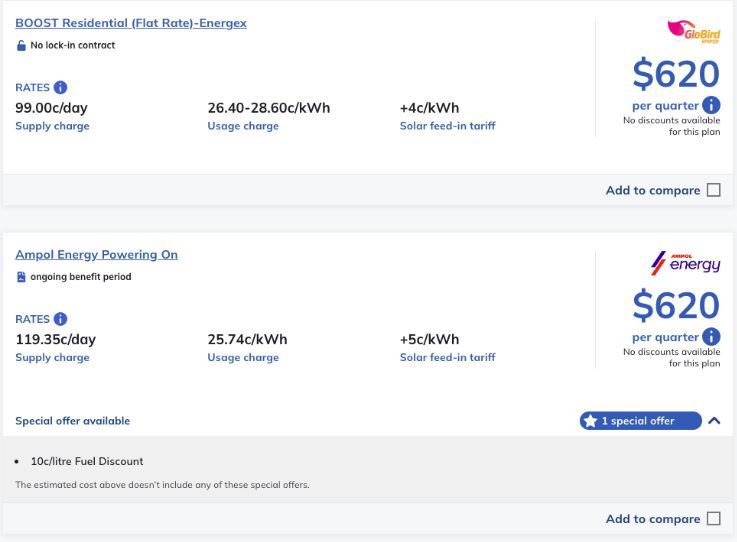Open BOOST Residential (Flat Rate)-Energex plan link
Image resolution: width=737 pixels, height=542 pixels.
(131, 23)
